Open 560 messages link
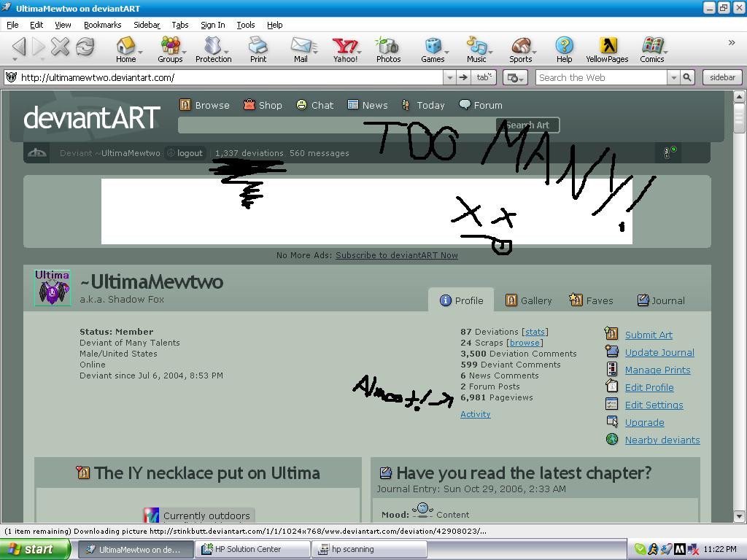This screenshot has height=560, width=747. pos(320,153)
